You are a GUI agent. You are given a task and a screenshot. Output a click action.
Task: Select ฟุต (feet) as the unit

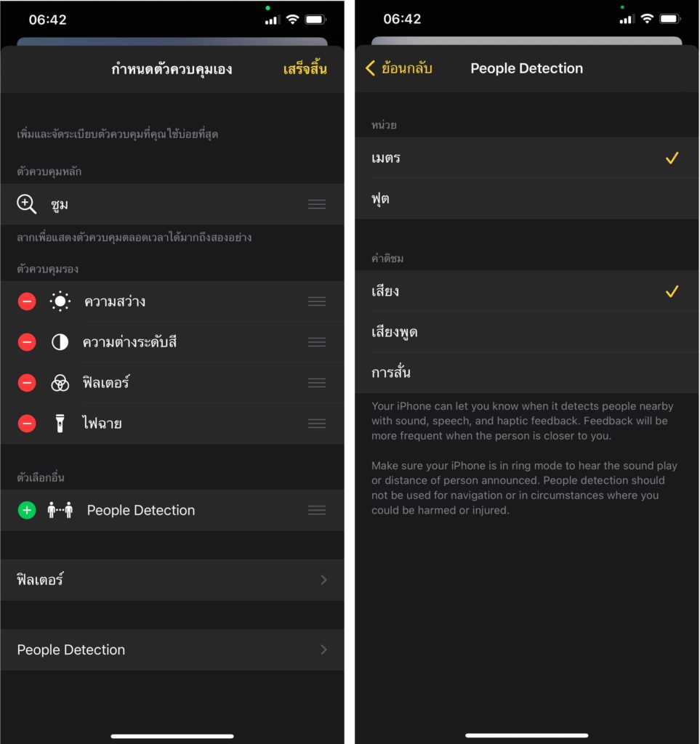tap(527, 198)
